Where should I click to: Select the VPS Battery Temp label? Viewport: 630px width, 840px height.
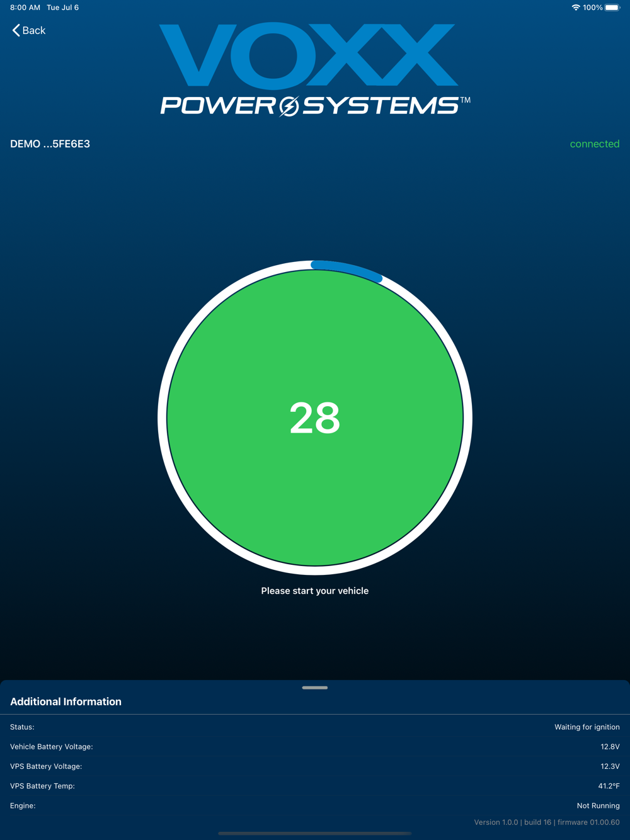click(x=42, y=786)
